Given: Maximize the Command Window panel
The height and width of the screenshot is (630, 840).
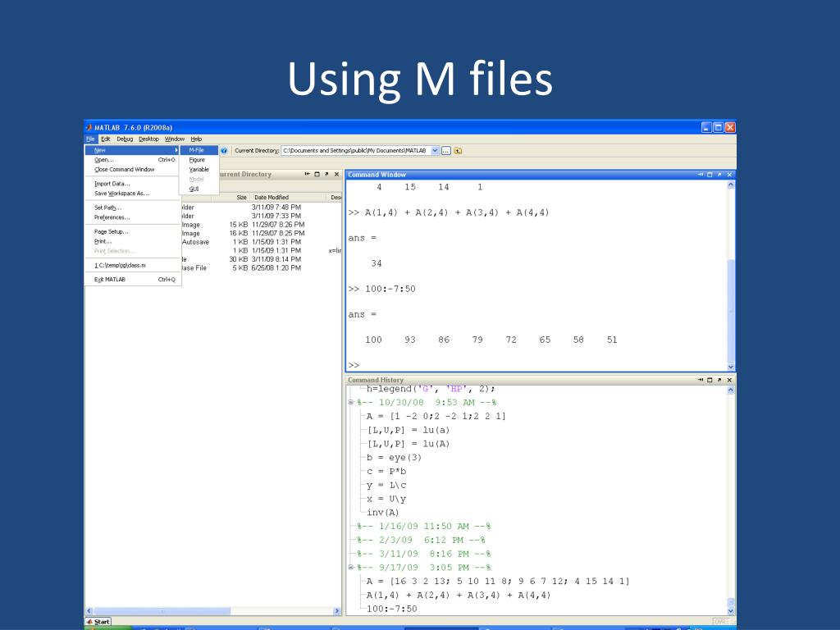Looking at the screenshot, I should pos(710,175).
